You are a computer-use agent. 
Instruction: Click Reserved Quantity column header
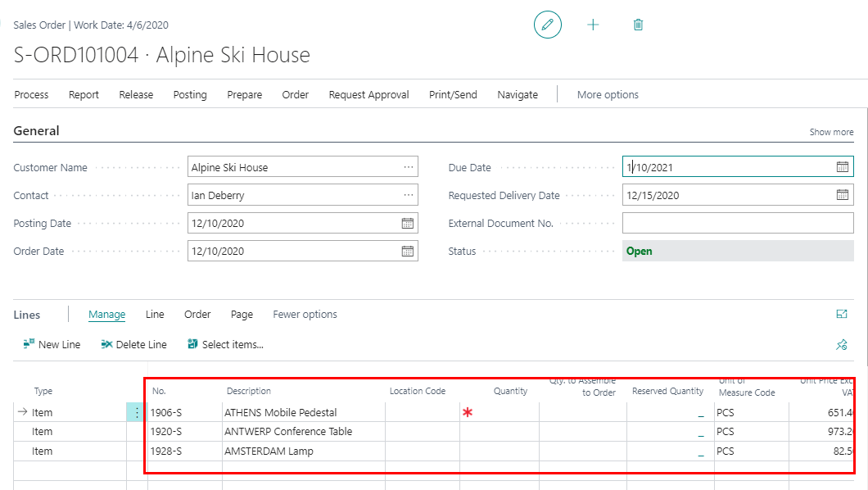click(667, 391)
